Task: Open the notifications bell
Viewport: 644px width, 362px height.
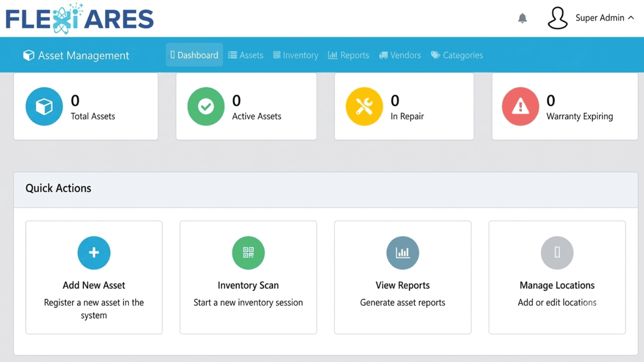Action: pyautogui.click(x=522, y=18)
